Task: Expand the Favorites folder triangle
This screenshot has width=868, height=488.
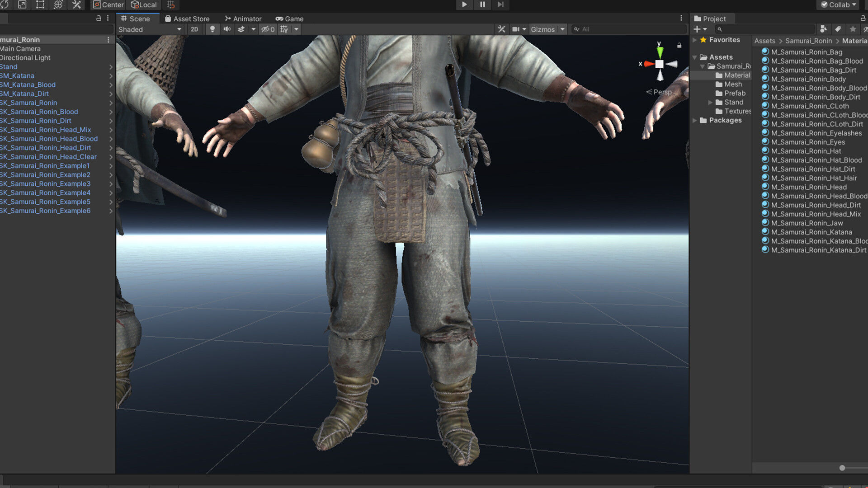Action: pyautogui.click(x=695, y=40)
